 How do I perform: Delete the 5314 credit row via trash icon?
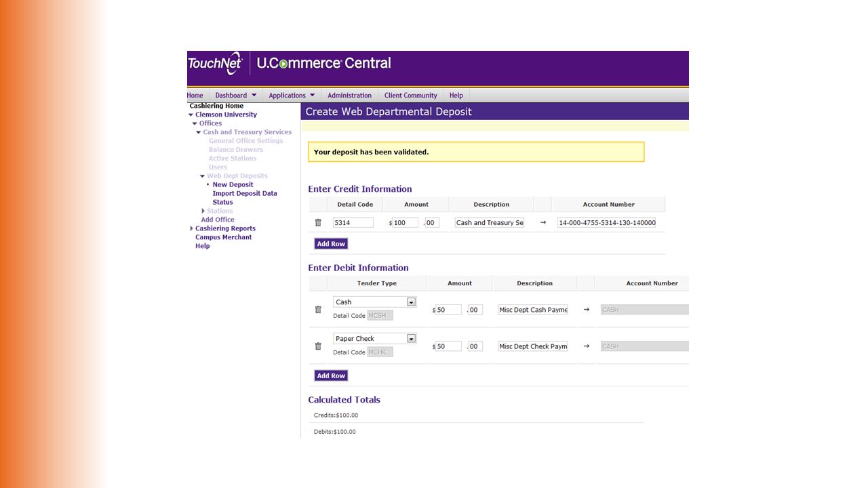pos(318,222)
